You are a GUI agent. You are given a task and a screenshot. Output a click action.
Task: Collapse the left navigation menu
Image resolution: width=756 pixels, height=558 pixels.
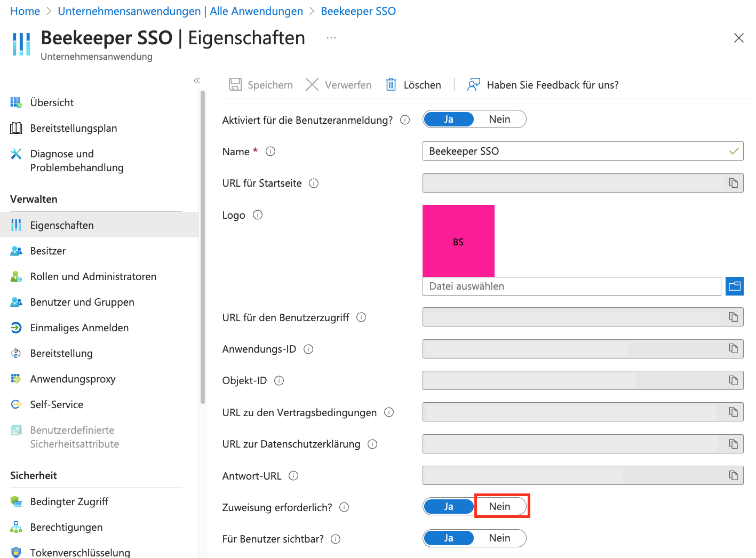tap(197, 81)
